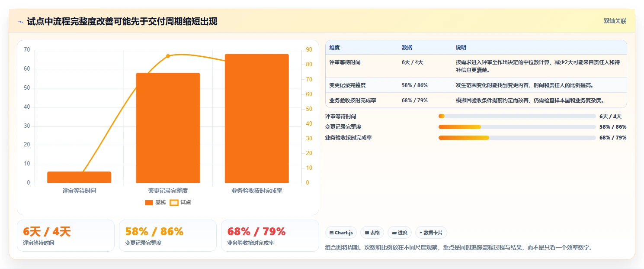Click the 6天 / 4天 table cell
The height and width of the screenshot is (269, 644).
click(x=412, y=62)
